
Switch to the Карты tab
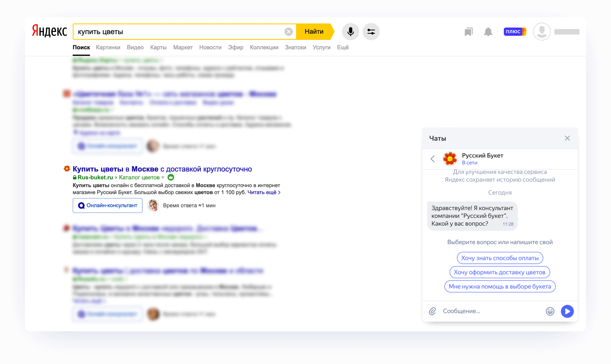158,47
